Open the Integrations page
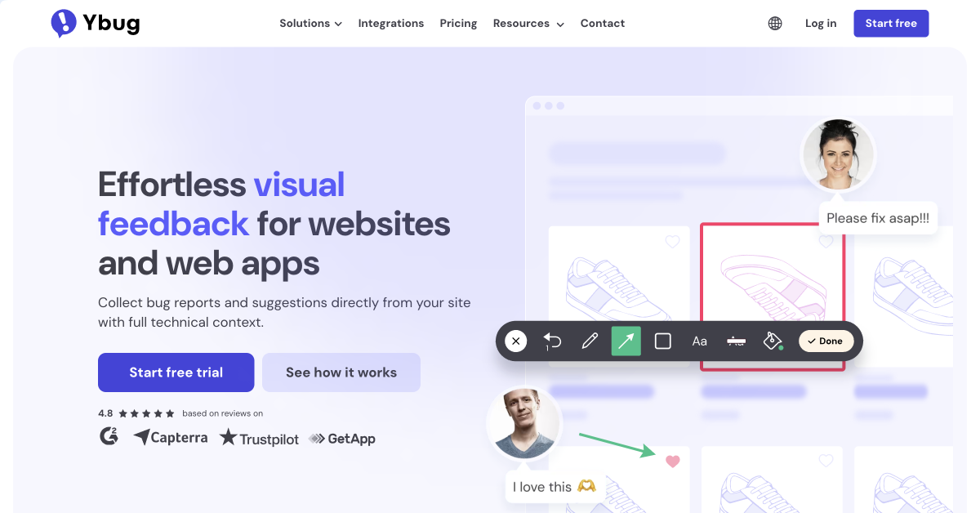The width and height of the screenshot is (980, 513). (391, 24)
